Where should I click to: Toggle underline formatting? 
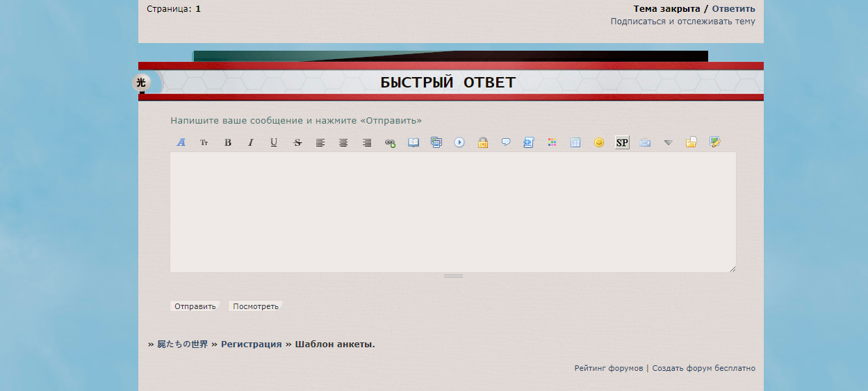[274, 142]
